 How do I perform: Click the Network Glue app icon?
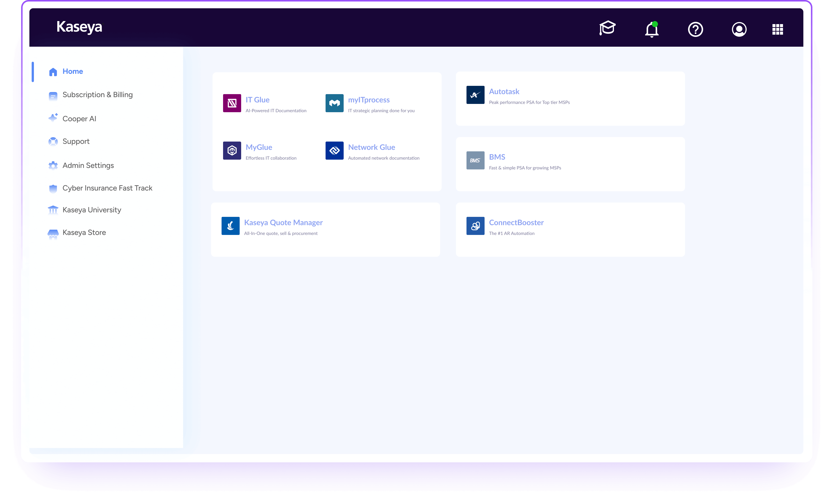(x=334, y=150)
